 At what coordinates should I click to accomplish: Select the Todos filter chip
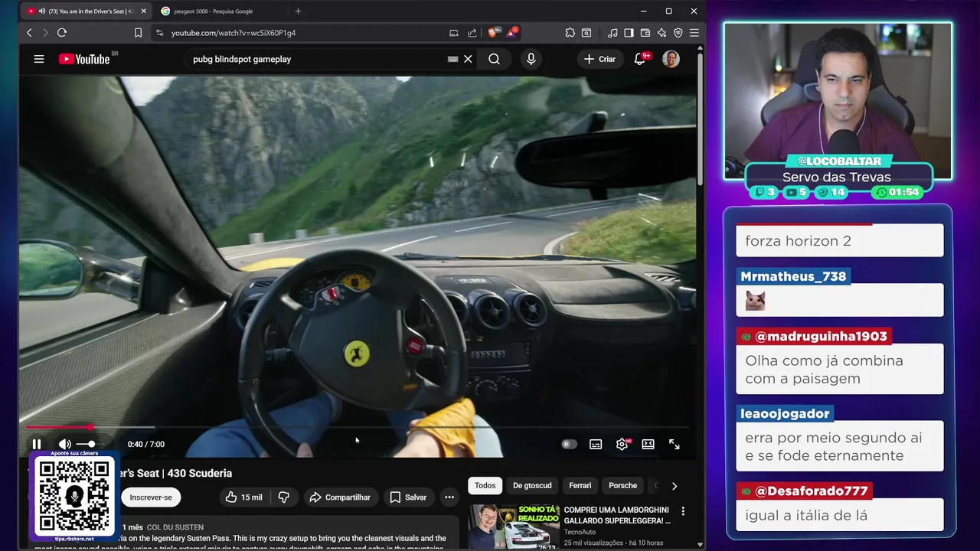click(485, 486)
